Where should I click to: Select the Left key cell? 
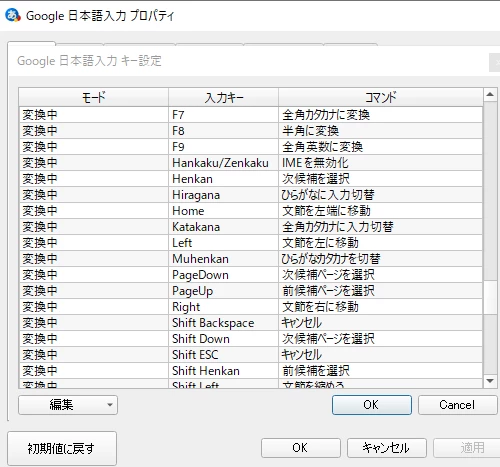pyautogui.click(x=224, y=243)
